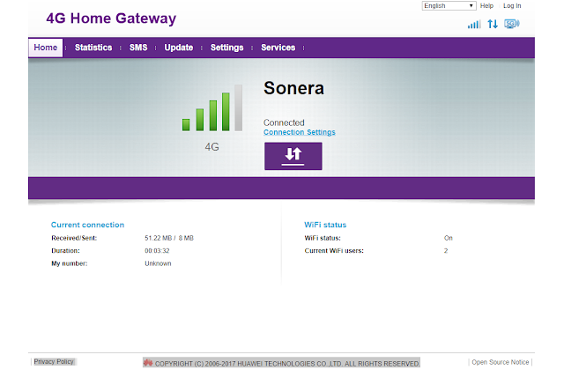Click the 51.22 MB / 8 MB value
564x392 pixels.
169,238
